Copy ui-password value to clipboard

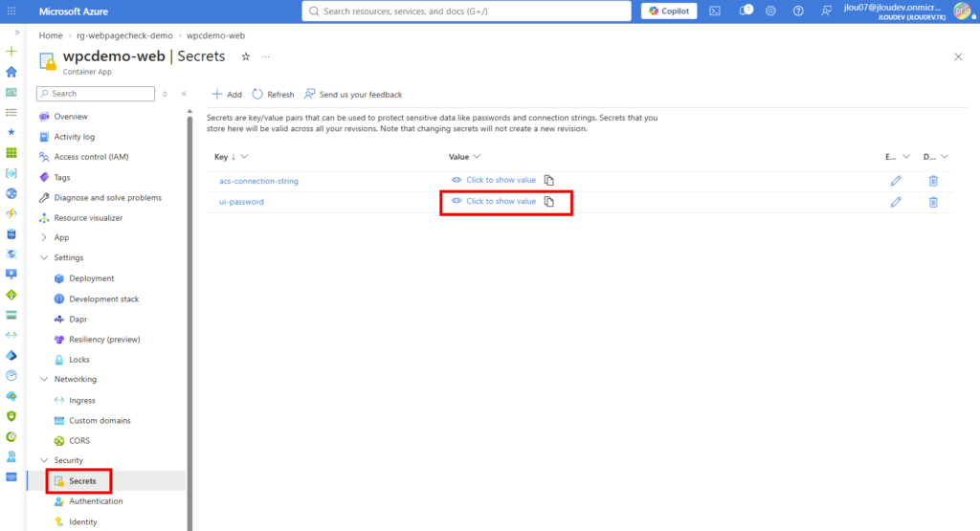click(548, 202)
